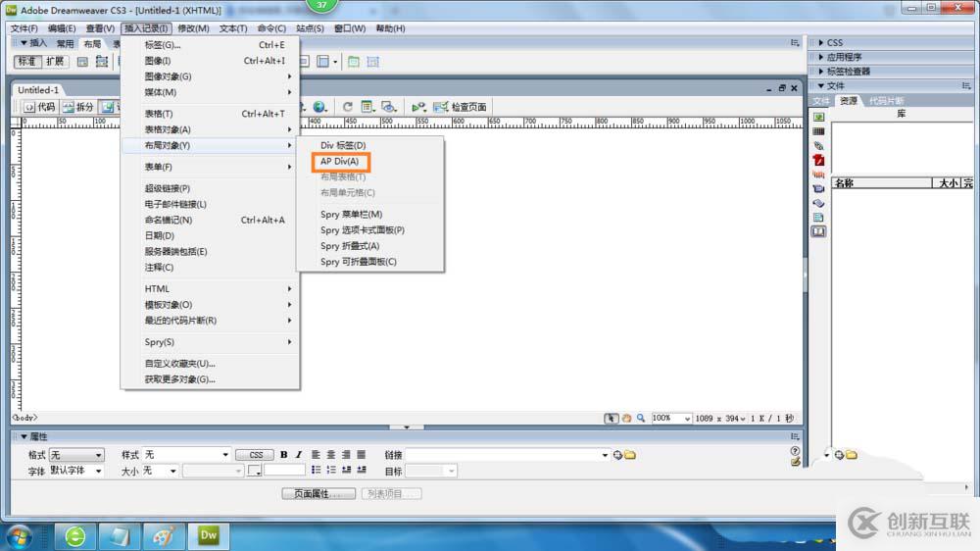
Task: Toggle 扩展 layout mode button
Action: pyautogui.click(x=55, y=62)
